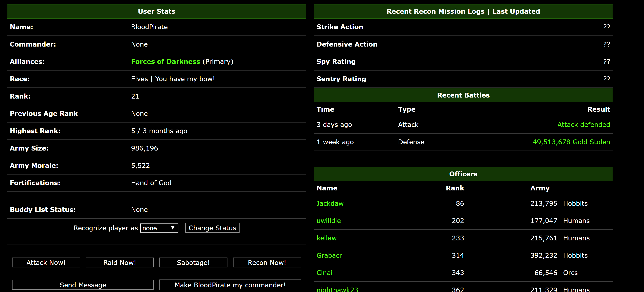Click Cinai's rank value '343'
This screenshot has height=292, width=644.
(x=458, y=273)
